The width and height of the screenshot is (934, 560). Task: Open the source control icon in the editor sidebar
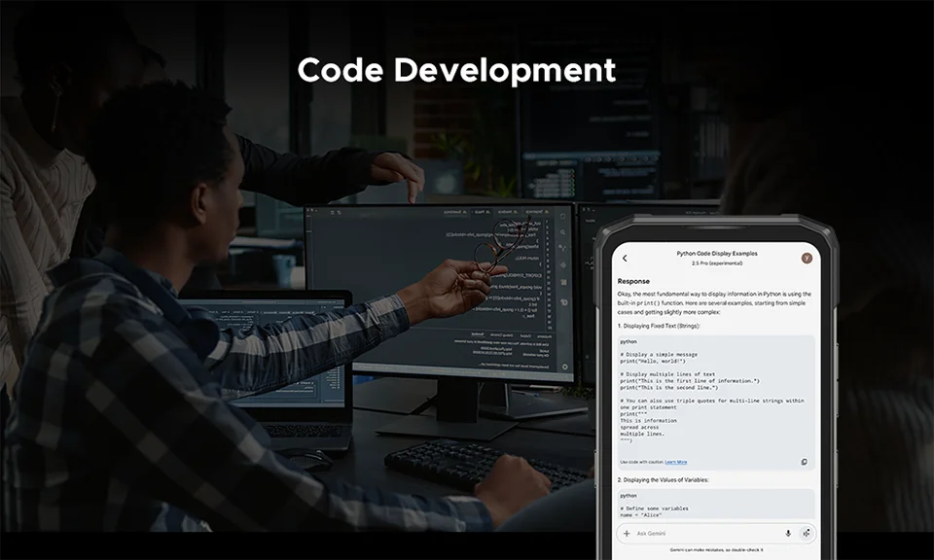pyautogui.click(x=564, y=248)
